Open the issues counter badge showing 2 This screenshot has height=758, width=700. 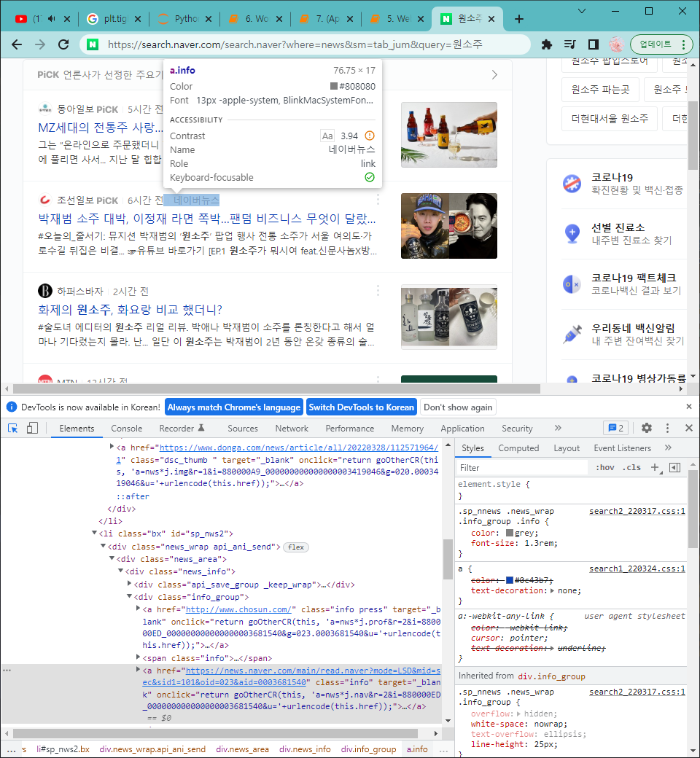(616, 428)
